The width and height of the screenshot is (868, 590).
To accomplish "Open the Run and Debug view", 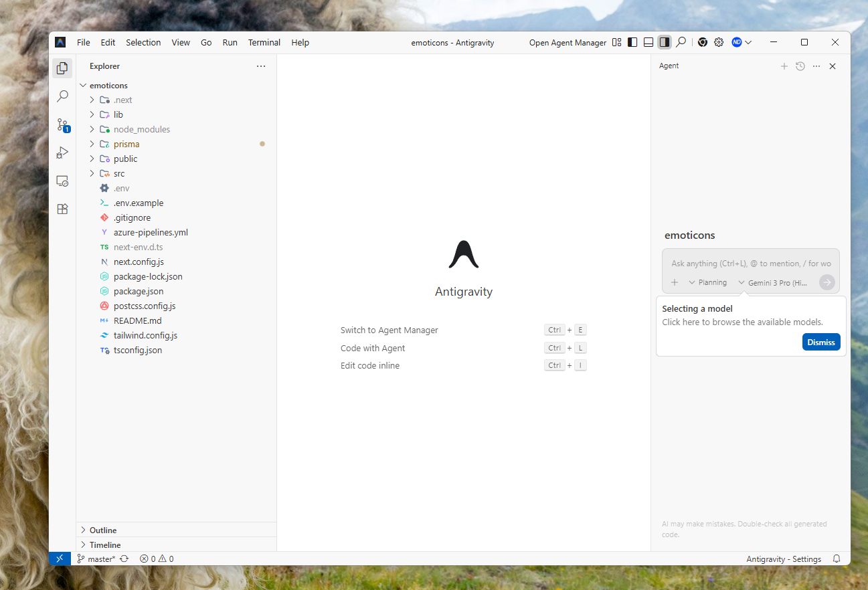I will tap(62, 153).
